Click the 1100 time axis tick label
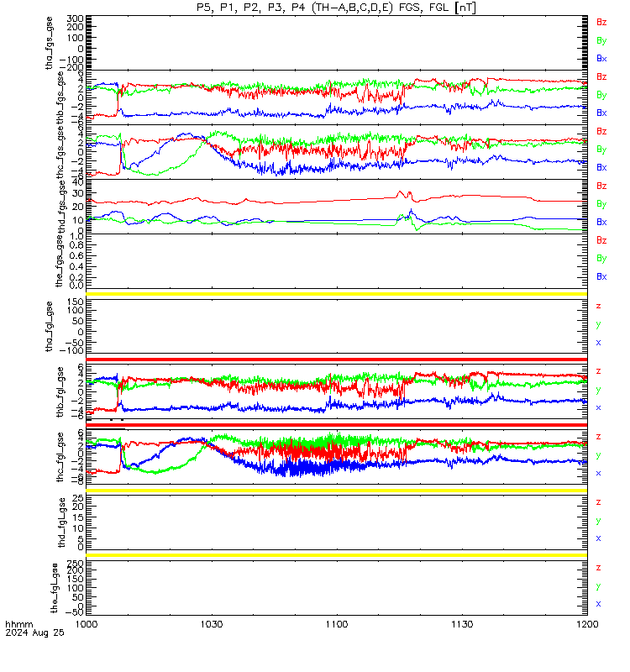 (337, 624)
